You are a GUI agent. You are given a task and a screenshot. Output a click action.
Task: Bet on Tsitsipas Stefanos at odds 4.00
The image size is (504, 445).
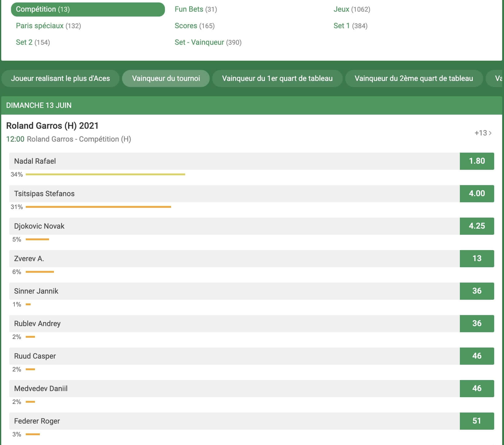tap(477, 194)
